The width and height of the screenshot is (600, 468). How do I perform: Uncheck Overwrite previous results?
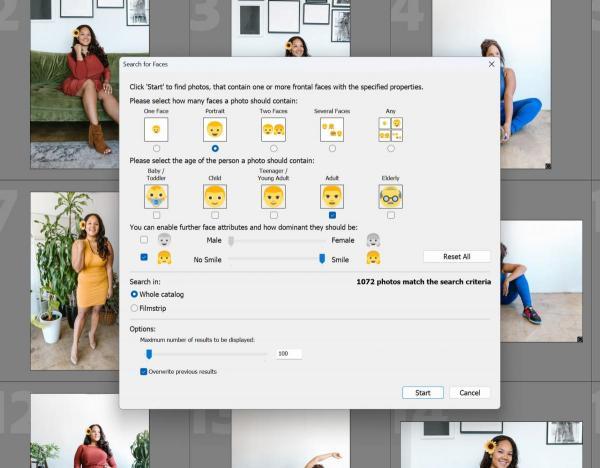click(144, 371)
